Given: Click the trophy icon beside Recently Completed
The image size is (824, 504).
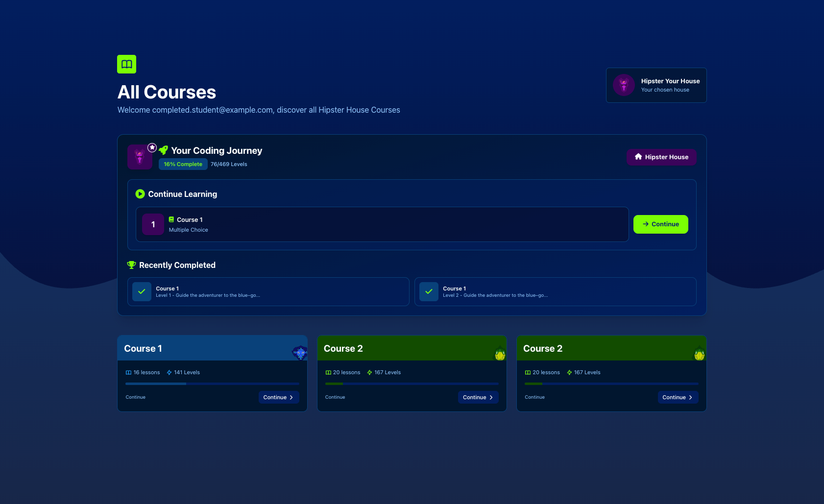Looking at the screenshot, I should 131,265.
